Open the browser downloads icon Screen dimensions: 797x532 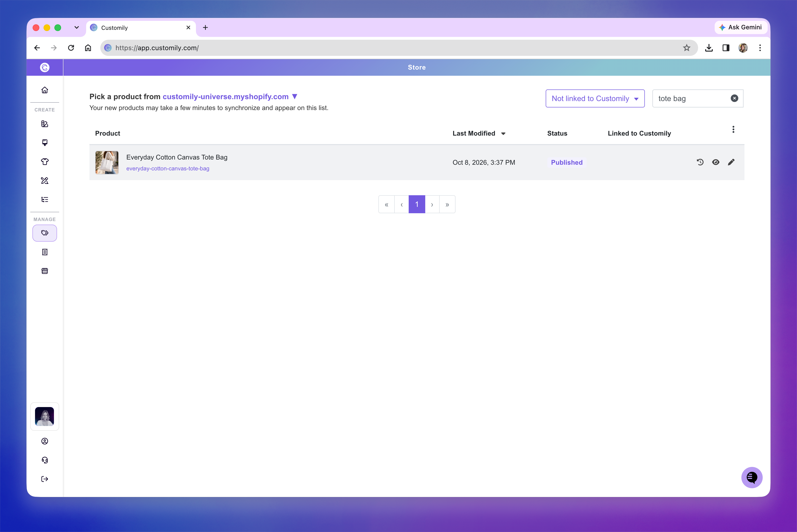[708, 48]
